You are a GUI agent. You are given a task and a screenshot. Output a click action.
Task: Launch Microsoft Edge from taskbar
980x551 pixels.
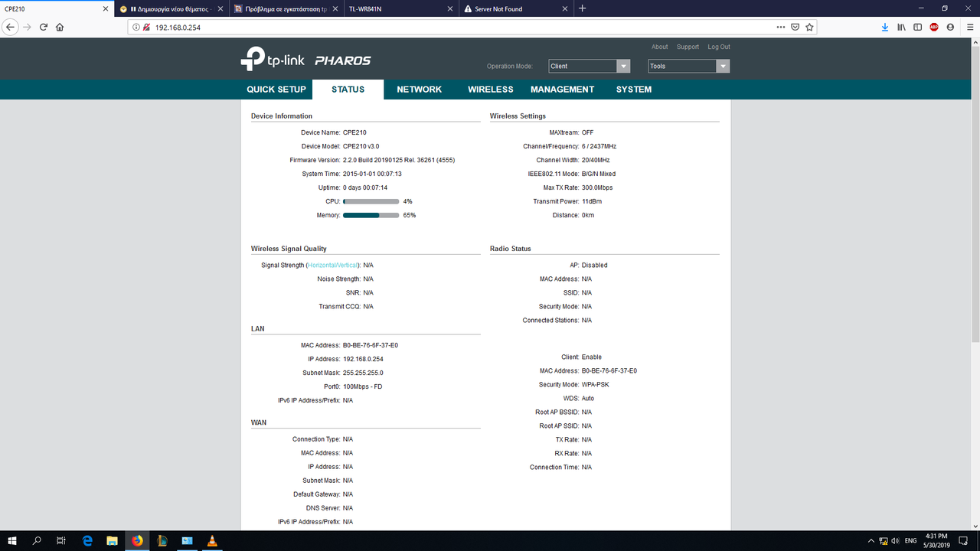(x=87, y=541)
